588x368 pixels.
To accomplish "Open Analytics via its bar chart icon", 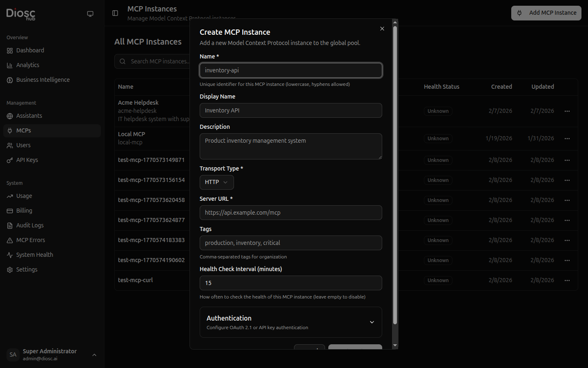I will pos(10,65).
